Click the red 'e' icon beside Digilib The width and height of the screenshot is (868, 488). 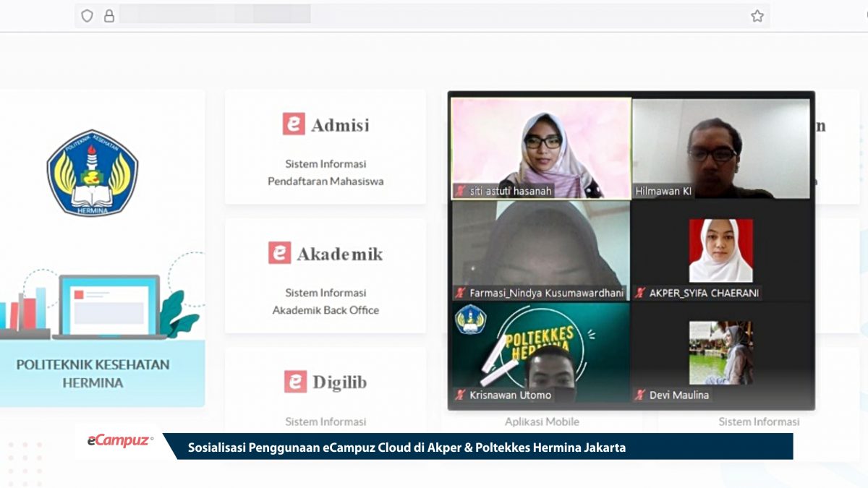coord(295,382)
